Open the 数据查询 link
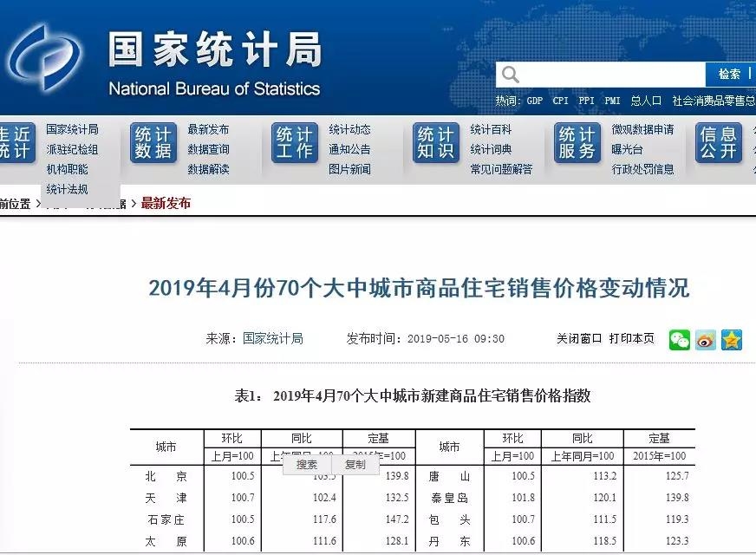Screen dimensions: 756x555 (x=208, y=149)
